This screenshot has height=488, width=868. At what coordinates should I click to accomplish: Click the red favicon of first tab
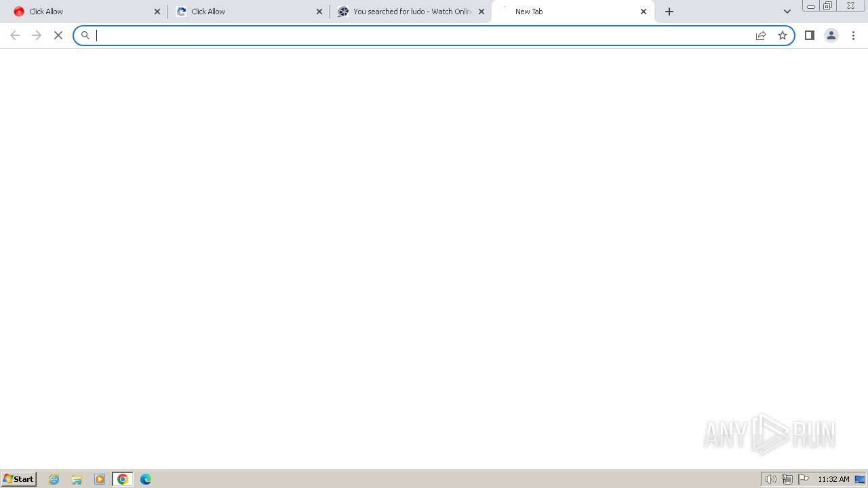[x=19, y=12]
